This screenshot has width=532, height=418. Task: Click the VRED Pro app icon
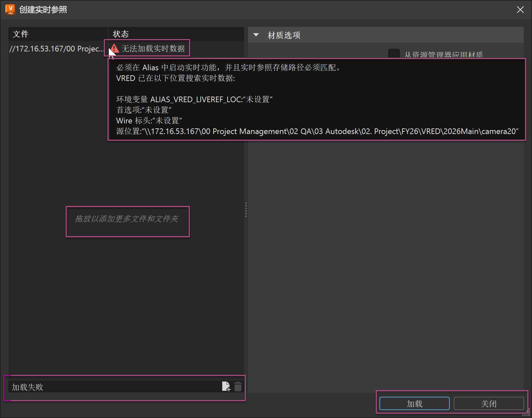point(10,10)
